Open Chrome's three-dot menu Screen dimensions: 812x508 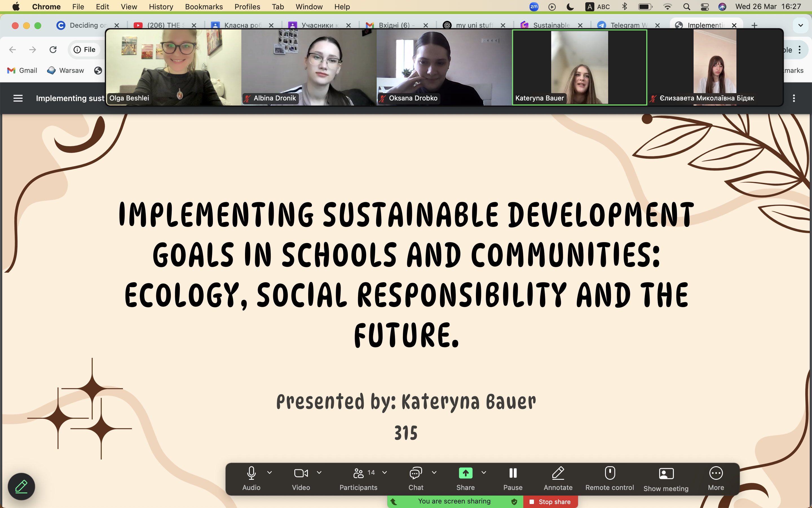tap(800, 50)
